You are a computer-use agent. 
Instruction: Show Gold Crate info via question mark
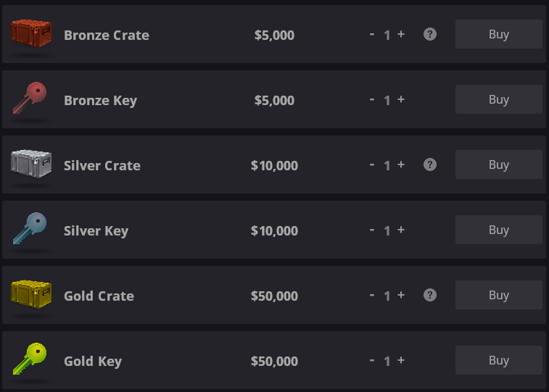430,295
